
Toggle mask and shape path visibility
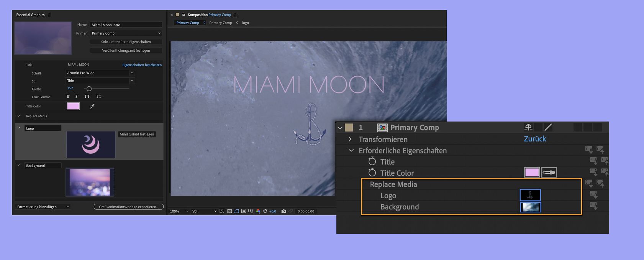(x=236, y=211)
